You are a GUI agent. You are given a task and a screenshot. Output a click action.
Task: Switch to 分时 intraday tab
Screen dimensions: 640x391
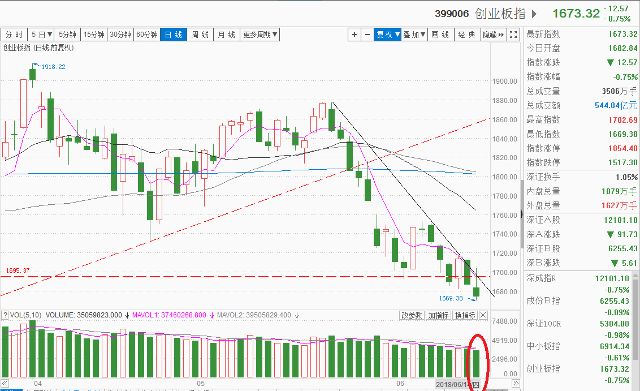[x=14, y=35]
